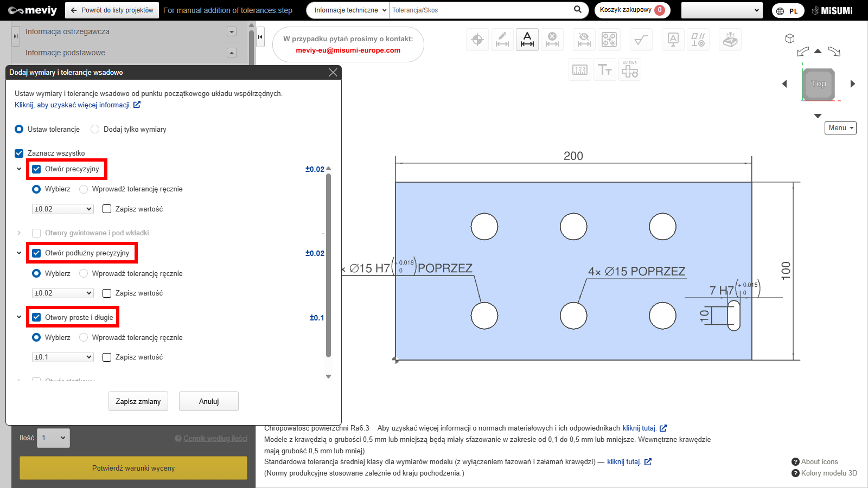Click the meviy-eu@misumi-europe.com email link
Image resolution: width=868 pixels, height=488 pixels.
[x=348, y=50]
